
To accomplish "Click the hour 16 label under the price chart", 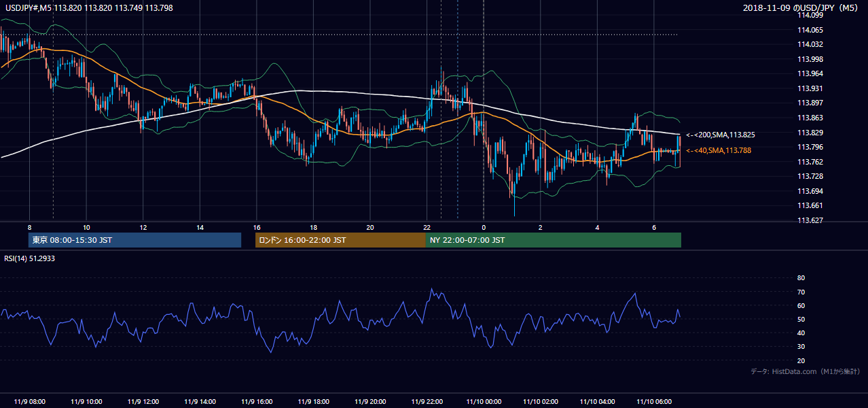I will pos(256,227).
